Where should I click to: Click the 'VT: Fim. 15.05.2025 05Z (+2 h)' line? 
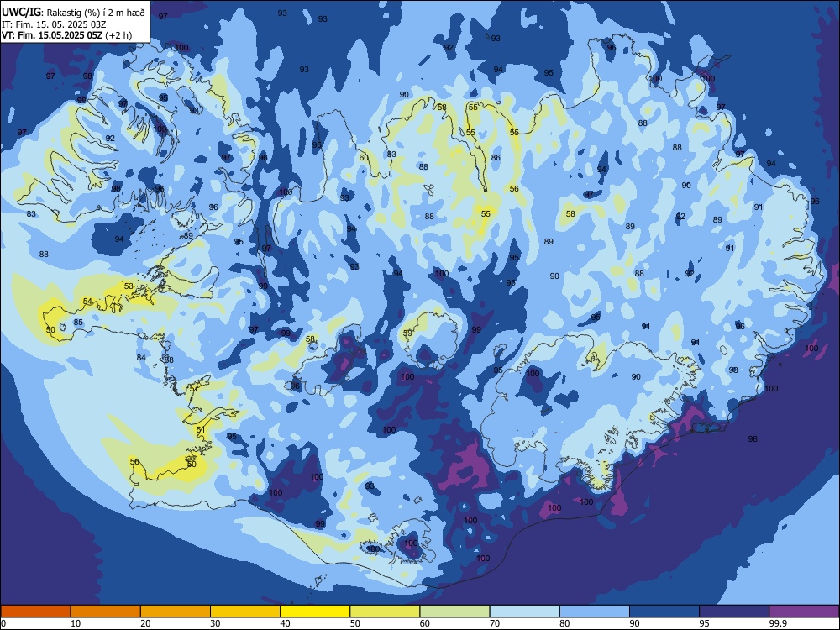66,35
